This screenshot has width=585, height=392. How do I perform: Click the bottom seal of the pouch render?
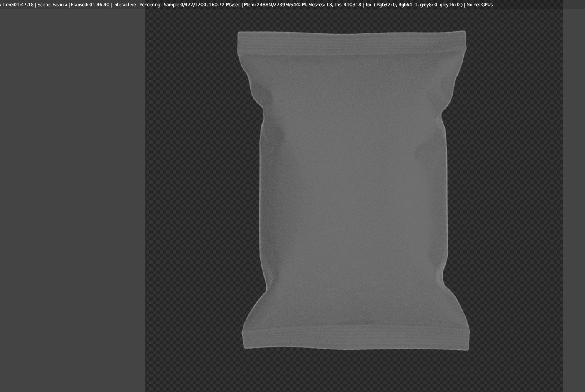point(355,336)
